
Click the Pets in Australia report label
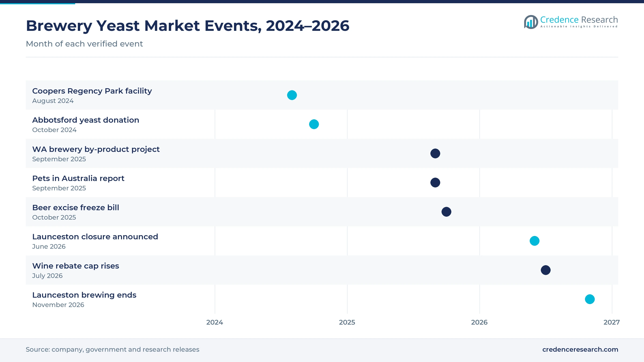point(78,178)
